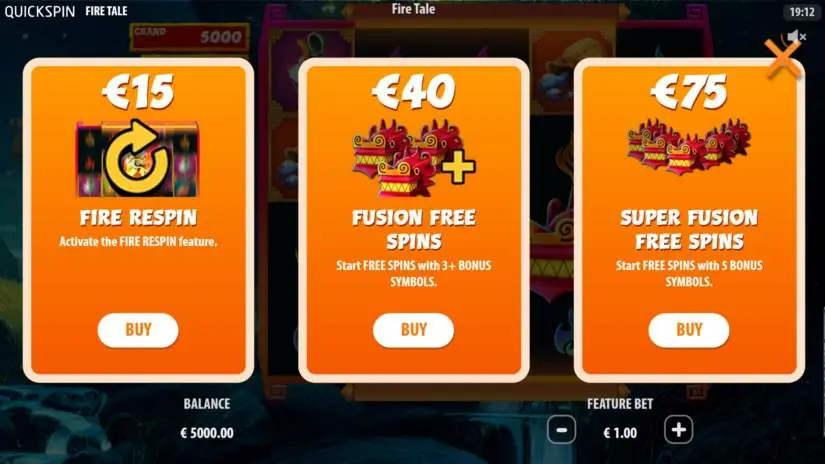Select the €40 price label
The height and width of the screenshot is (464, 825).
point(414,92)
